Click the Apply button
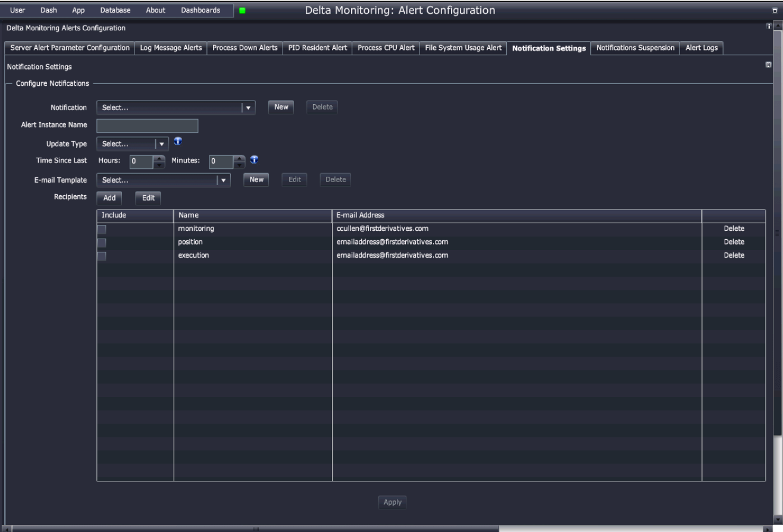The width and height of the screenshot is (783, 532). click(x=393, y=502)
